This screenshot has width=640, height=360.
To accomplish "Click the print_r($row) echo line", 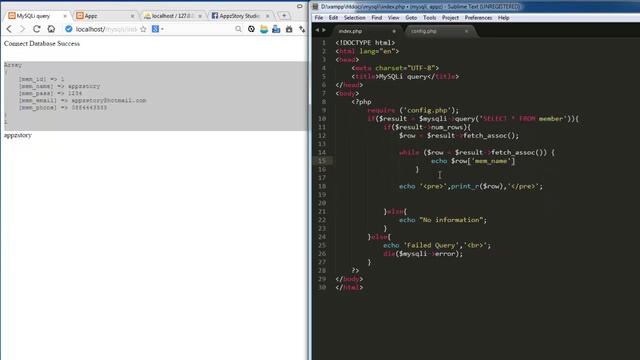I will pos(471,186).
